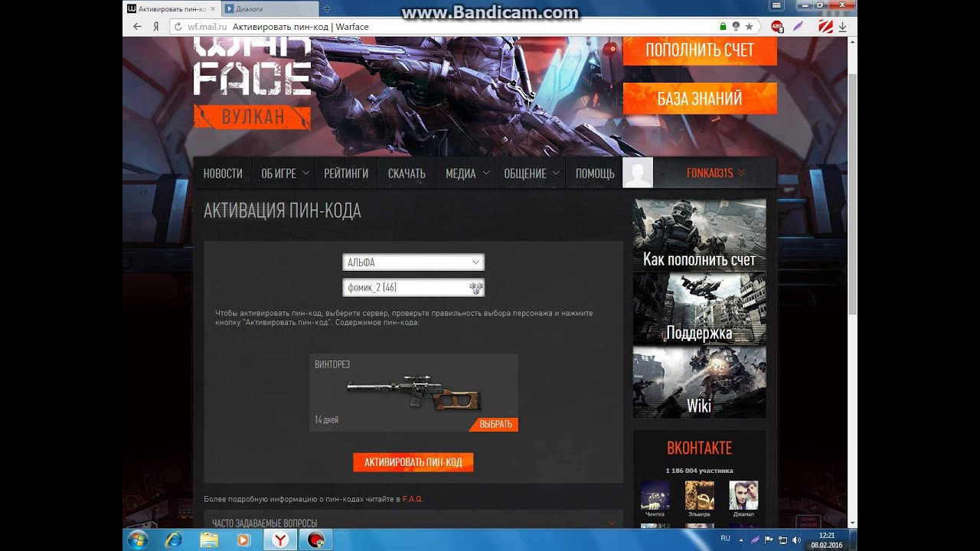The width and height of the screenshot is (980, 551).
Task: Click the green padlock security icon
Action: pos(723,27)
